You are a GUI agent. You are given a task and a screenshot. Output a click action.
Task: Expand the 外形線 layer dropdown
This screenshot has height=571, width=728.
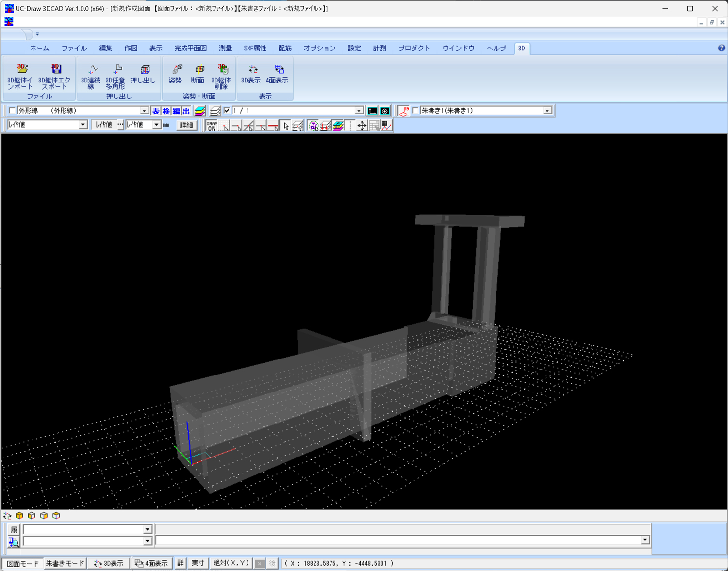tap(144, 111)
